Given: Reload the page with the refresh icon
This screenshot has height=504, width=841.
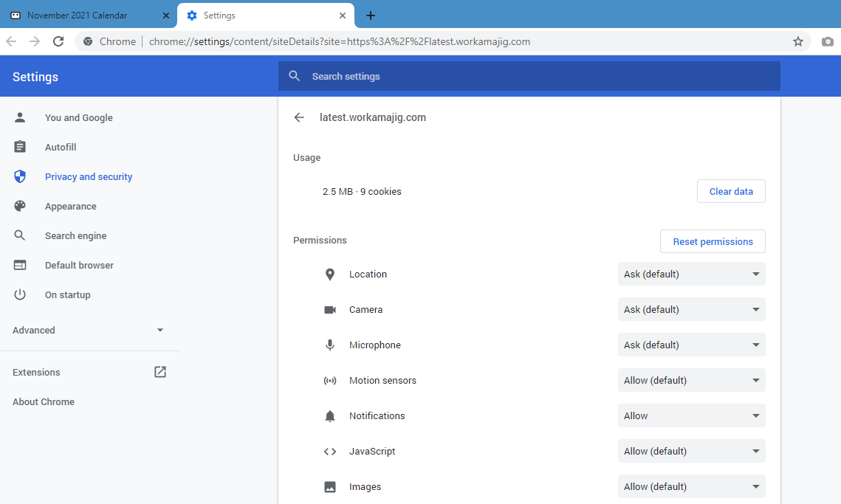Looking at the screenshot, I should 58,41.
